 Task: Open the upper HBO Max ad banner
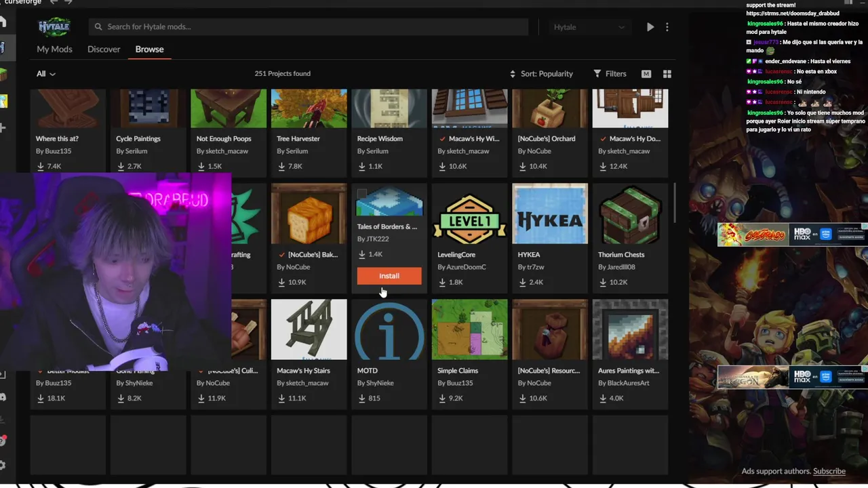tap(791, 235)
